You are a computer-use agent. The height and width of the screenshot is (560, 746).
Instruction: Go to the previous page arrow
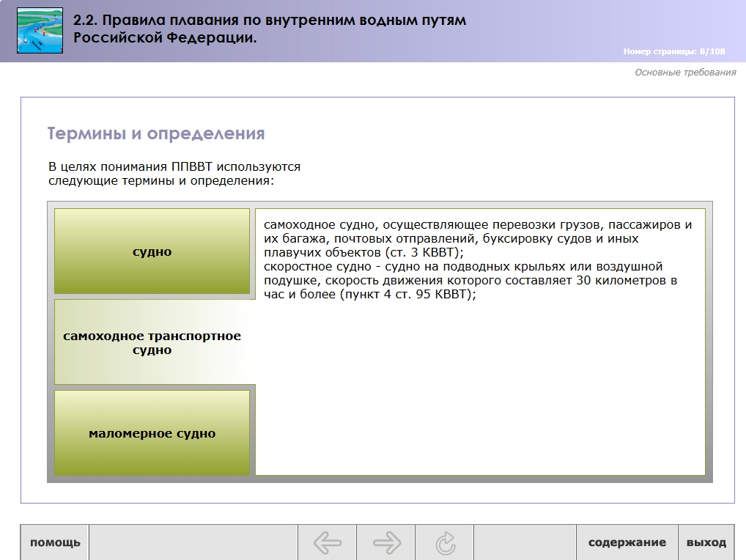coord(328,542)
